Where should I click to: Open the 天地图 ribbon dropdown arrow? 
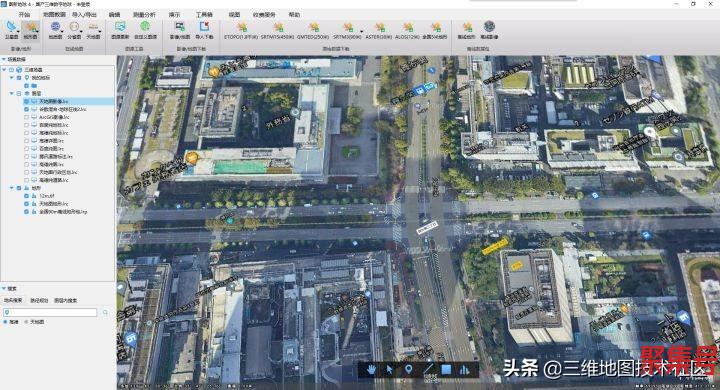pyautogui.click(x=100, y=31)
